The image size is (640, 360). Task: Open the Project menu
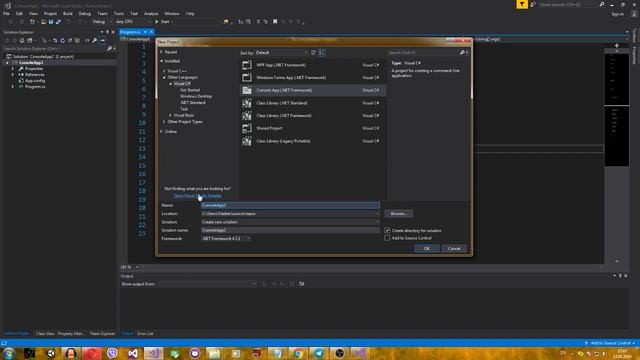coord(50,13)
